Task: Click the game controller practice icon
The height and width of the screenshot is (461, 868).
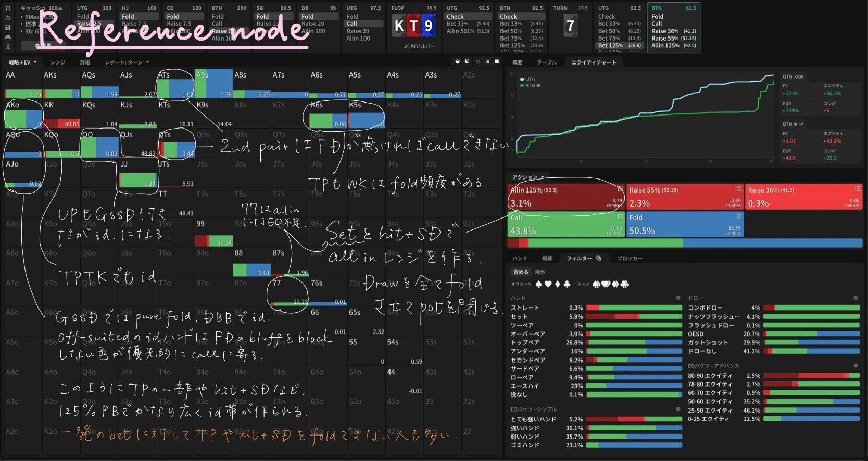Action: click(x=8, y=37)
